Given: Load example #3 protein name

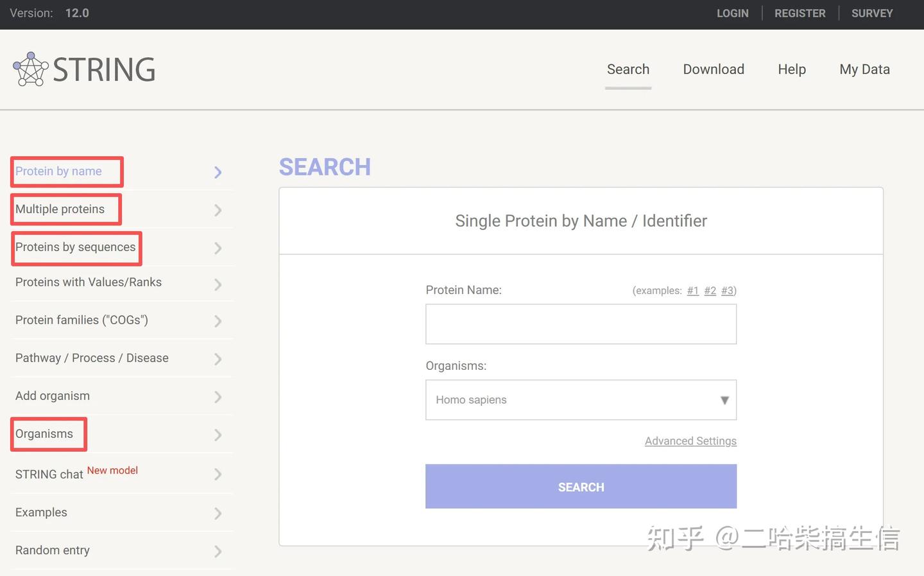Looking at the screenshot, I should tap(728, 291).
